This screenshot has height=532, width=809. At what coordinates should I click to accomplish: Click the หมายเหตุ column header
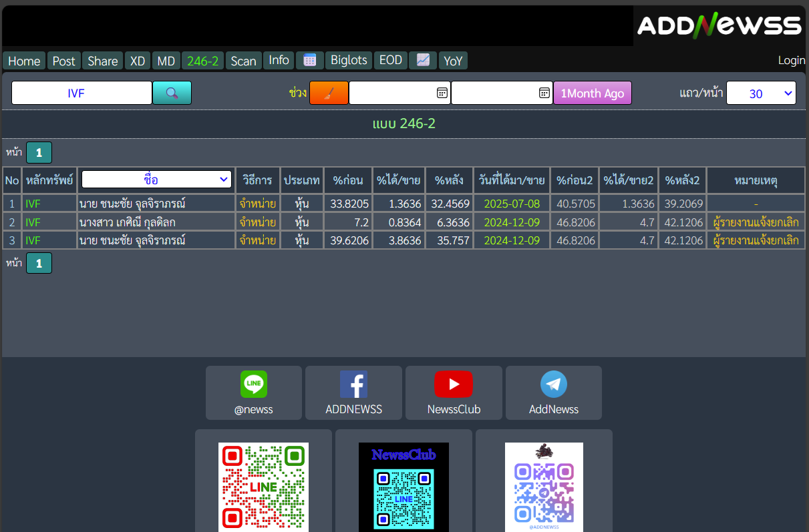(x=756, y=180)
